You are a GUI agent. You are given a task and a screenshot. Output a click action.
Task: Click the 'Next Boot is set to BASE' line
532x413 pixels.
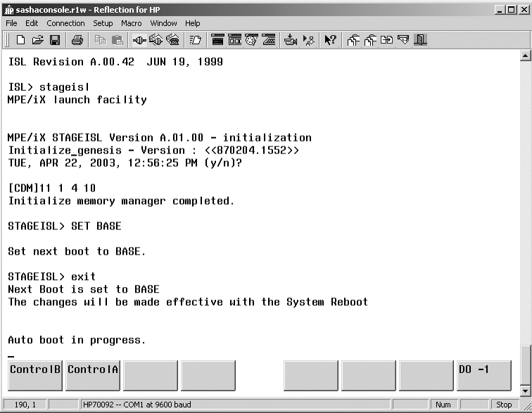(84, 289)
